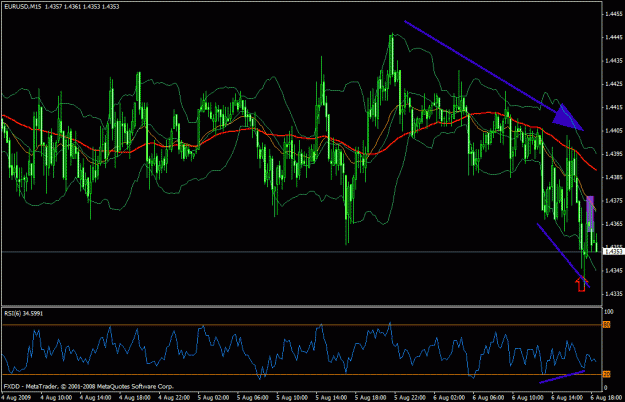Select the 5 Aug 18:00 time label
Viewport: 625px width, 402px height.
coord(371,398)
